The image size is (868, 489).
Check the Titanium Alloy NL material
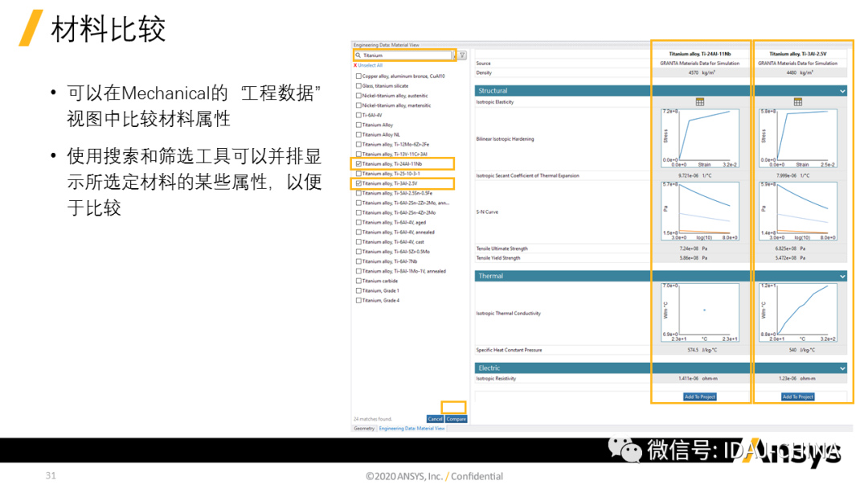pyautogui.click(x=358, y=134)
